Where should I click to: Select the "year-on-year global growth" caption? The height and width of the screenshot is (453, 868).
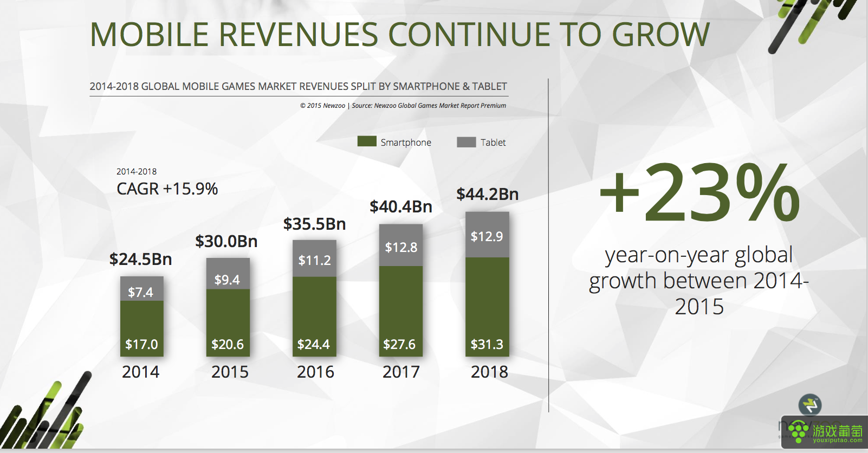point(699,281)
